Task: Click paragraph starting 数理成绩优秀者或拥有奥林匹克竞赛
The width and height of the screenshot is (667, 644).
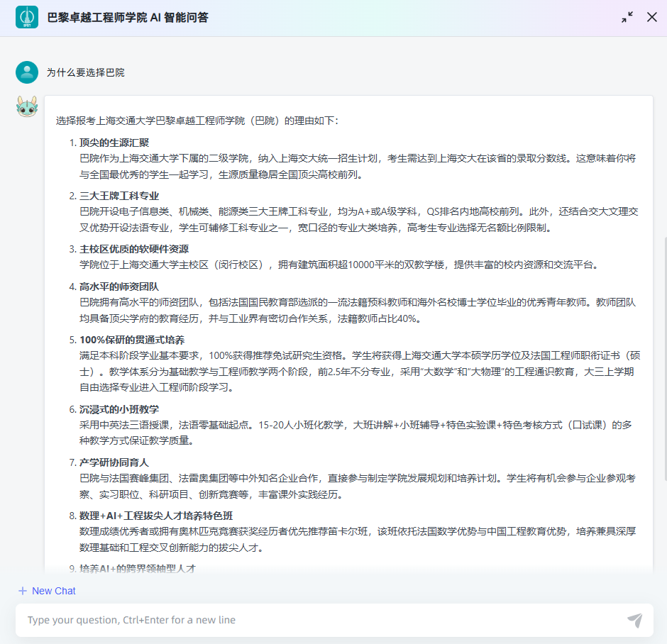Action: click(358, 540)
